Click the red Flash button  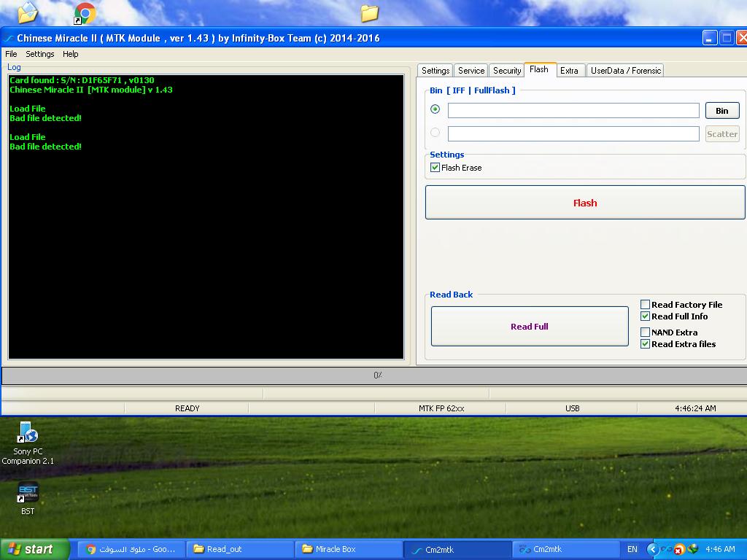tap(585, 203)
